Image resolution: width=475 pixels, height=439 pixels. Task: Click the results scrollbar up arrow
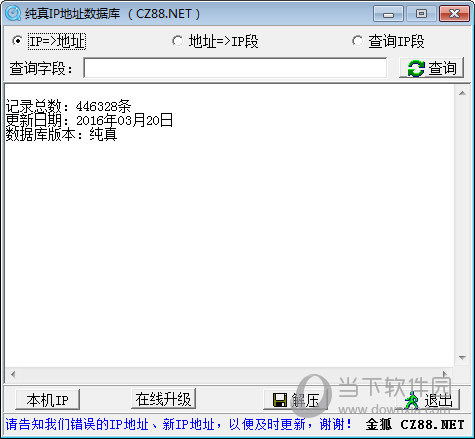pyautogui.click(x=462, y=93)
